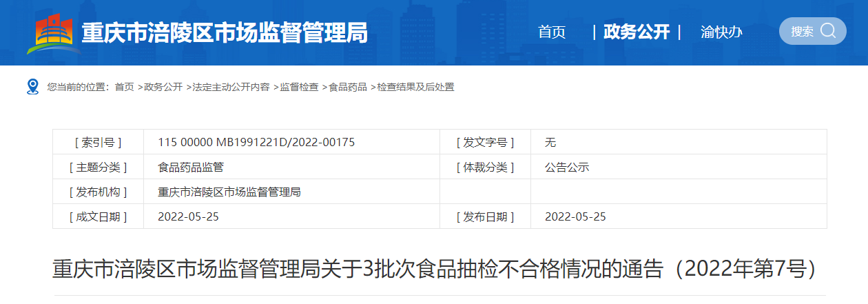
Task: Go to 首页 in the breadcrumb
Action: 124,87
